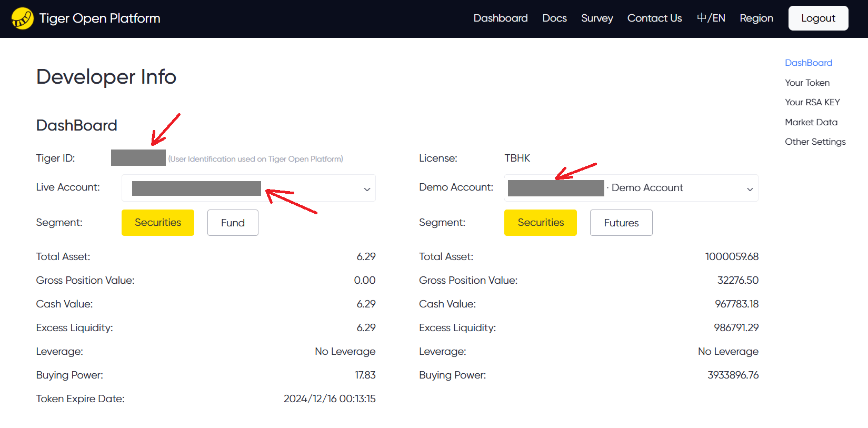Viewport: 868px width, 428px height.
Task: Jump to Other Settings section
Action: 815,142
